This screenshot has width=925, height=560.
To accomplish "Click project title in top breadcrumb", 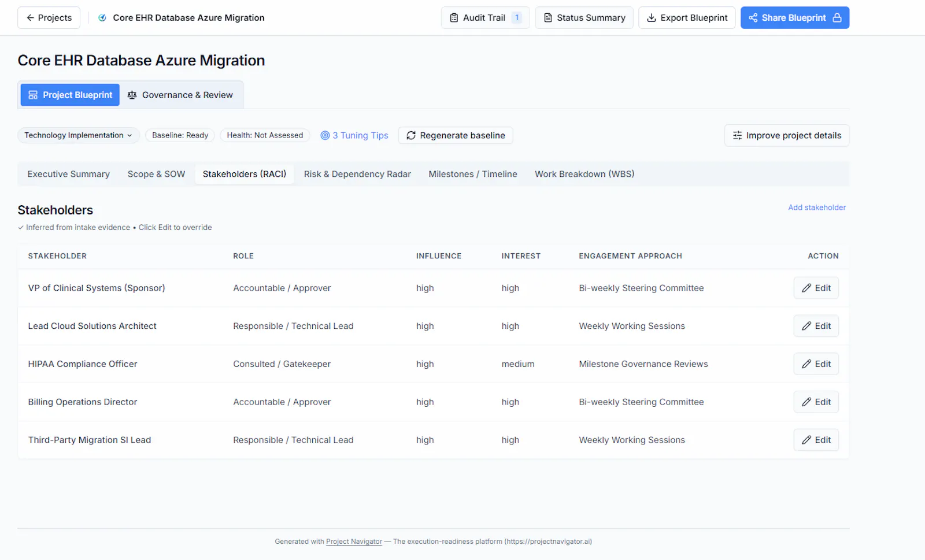I will (188, 18).
